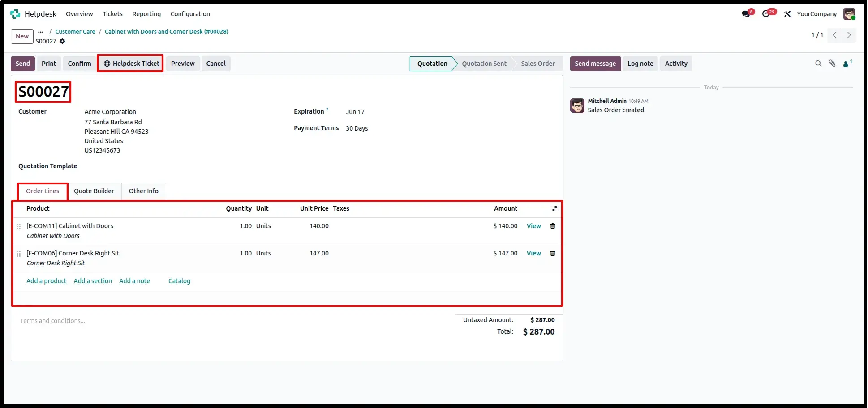Sort by the Amount column header
868x408 pixels.
click(506, 208)
